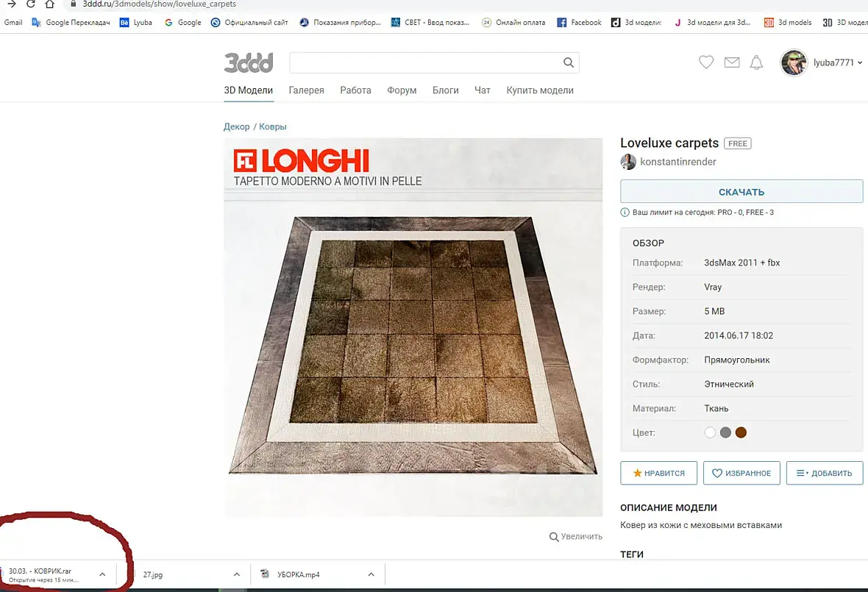
Task: Click the СКАЧАТЬ download button
Action: [741, 191]
